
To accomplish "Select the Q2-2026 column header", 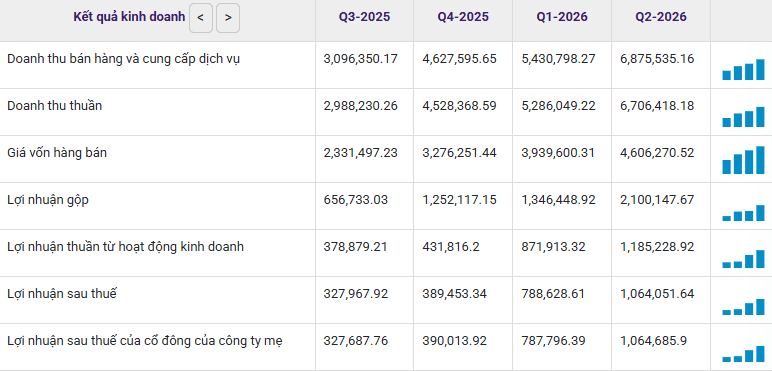I will pyautogui.click(x=661, y=17).
